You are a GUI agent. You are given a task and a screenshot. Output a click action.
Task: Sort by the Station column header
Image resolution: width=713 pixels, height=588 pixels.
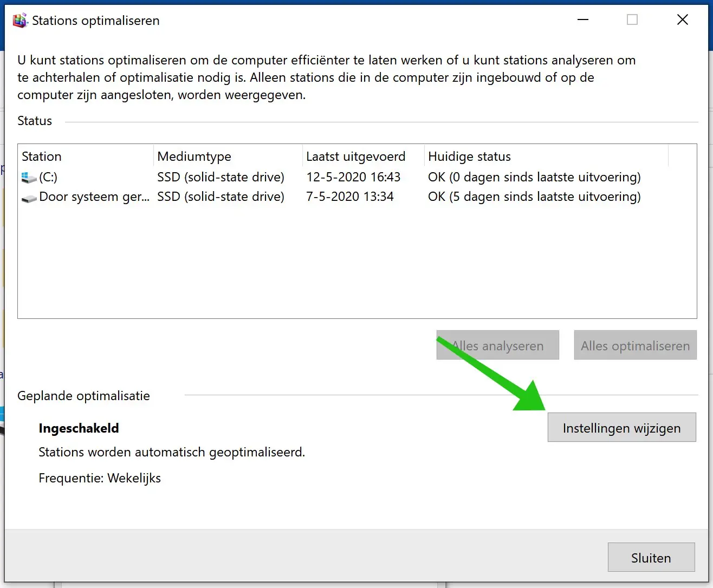click(x=86, y=156)
